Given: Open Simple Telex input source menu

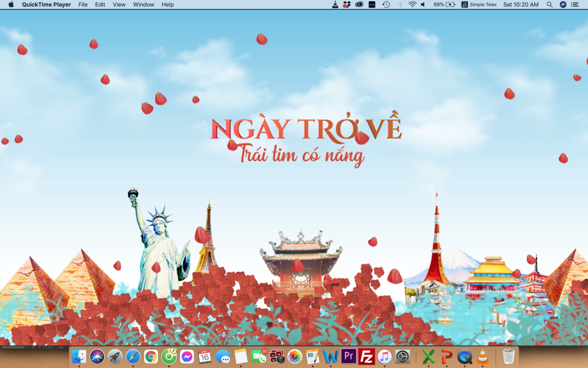Looking at the screenshot, I should click(479, 5).
